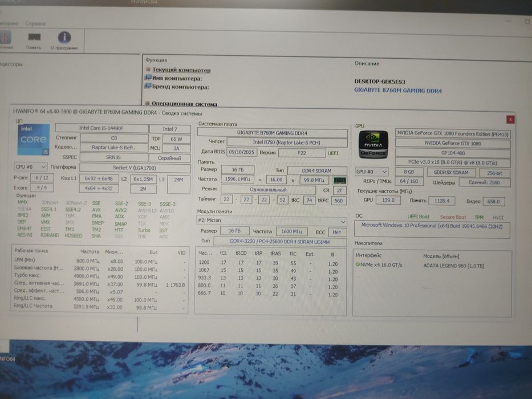Click the Турбо макс. 4900.0 МГц row

pyautogui.click(x=100, y=276)
